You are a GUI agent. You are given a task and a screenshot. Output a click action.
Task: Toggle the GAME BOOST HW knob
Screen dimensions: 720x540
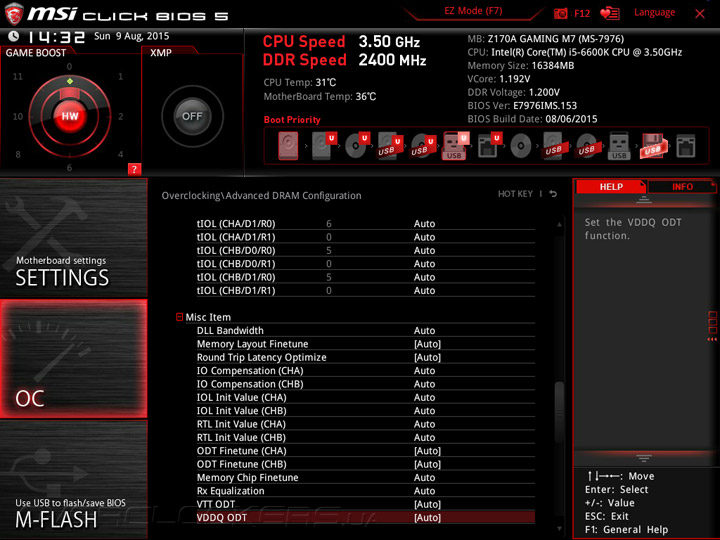point(70,116)
